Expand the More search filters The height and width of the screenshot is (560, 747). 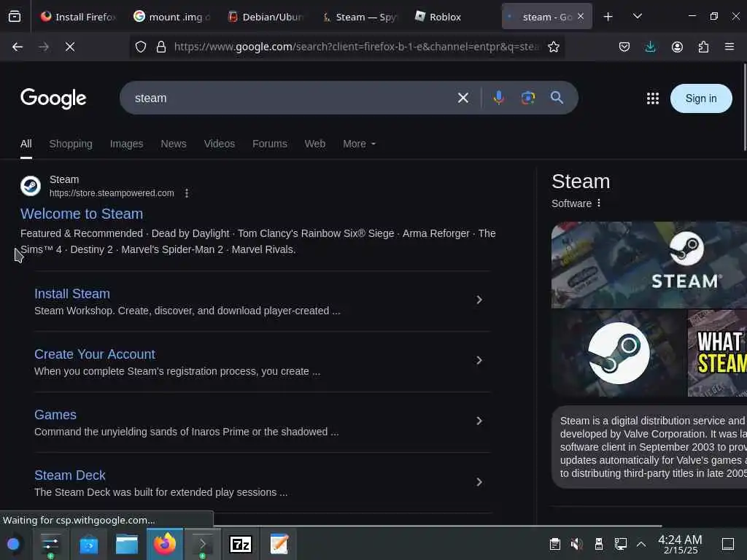360,144
